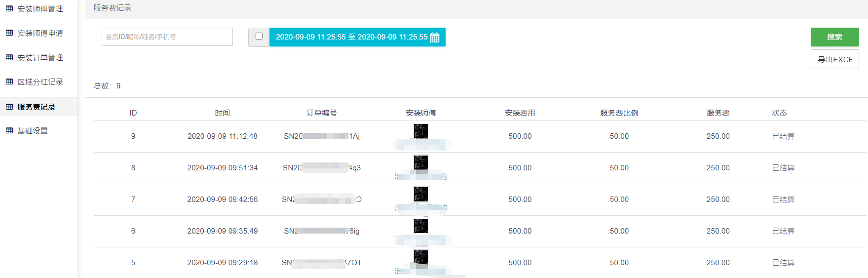
Task: Click the grid icon beside 安装师傅申请
Action: click(9, 33)
